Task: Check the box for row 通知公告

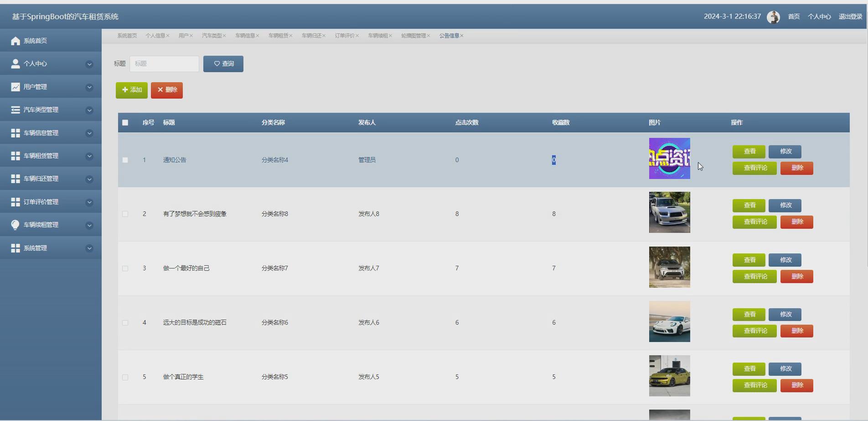Action: coord(125,160)
